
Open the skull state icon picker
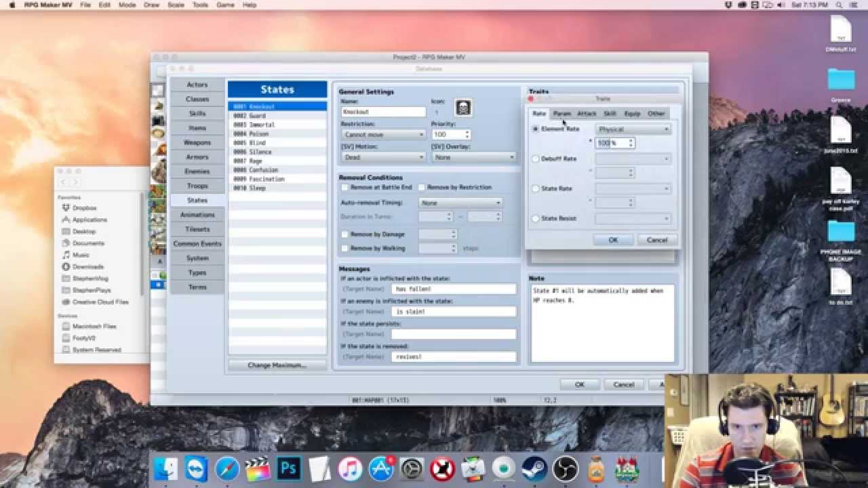pyautogui.click(x=463, y=107)
